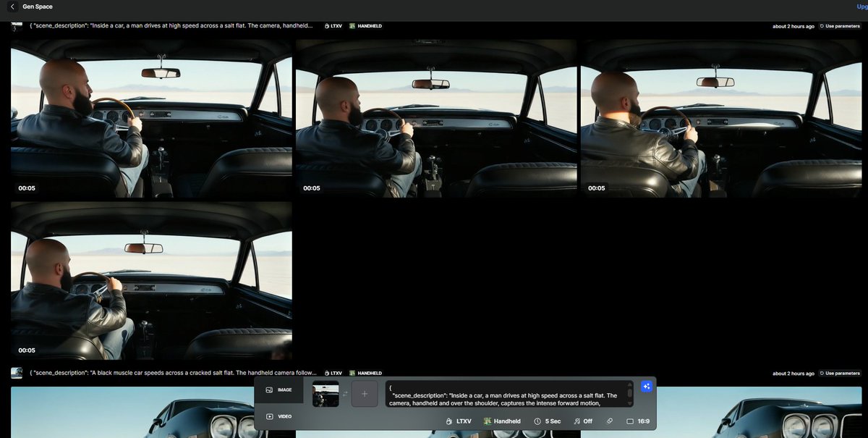Open the Handheld camera motion dropdown

502,421
